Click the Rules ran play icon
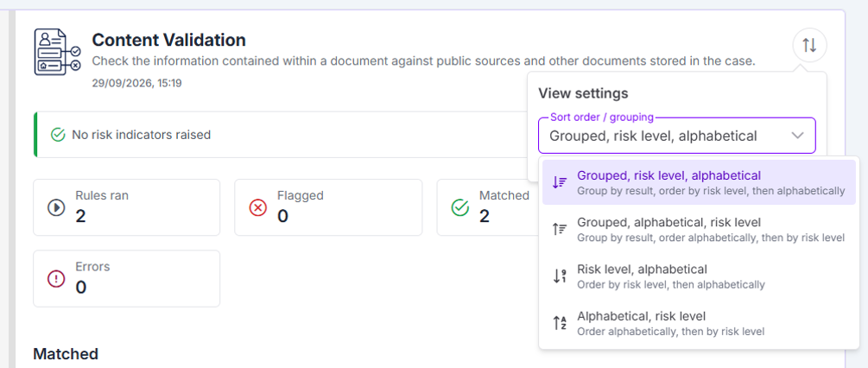 56,208
